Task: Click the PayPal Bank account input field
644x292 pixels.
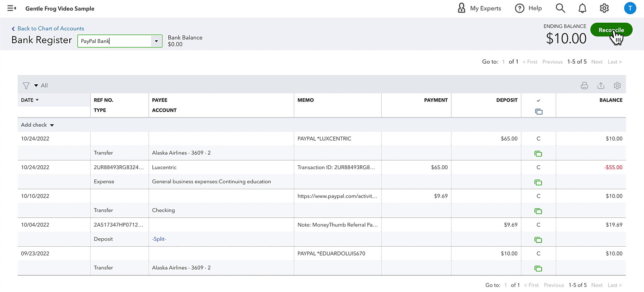Action: click(115, 41)
